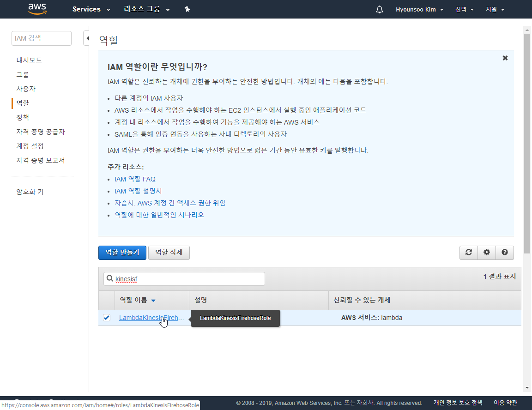Open 역할에 대한 일반적인 시나리오 link
The width and height of the screenshot is (532, 410).
coord(159,215)
